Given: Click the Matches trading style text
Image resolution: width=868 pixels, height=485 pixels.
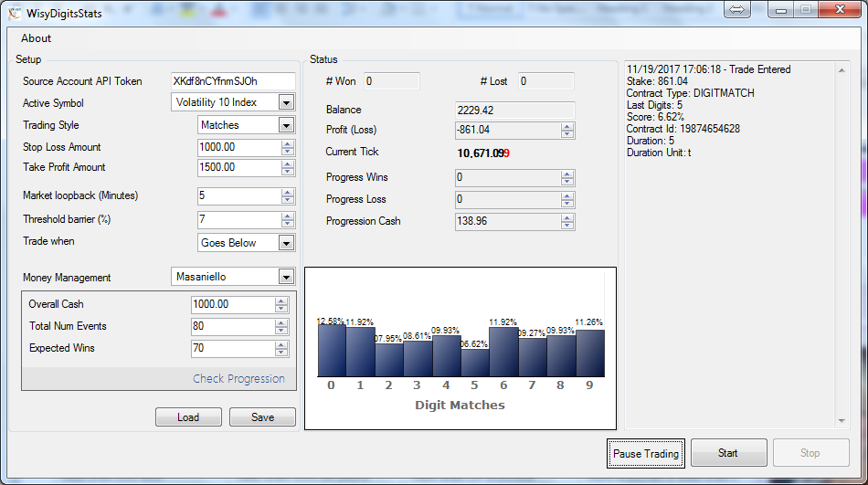Looking at the screenshot, I should point(220,125).
